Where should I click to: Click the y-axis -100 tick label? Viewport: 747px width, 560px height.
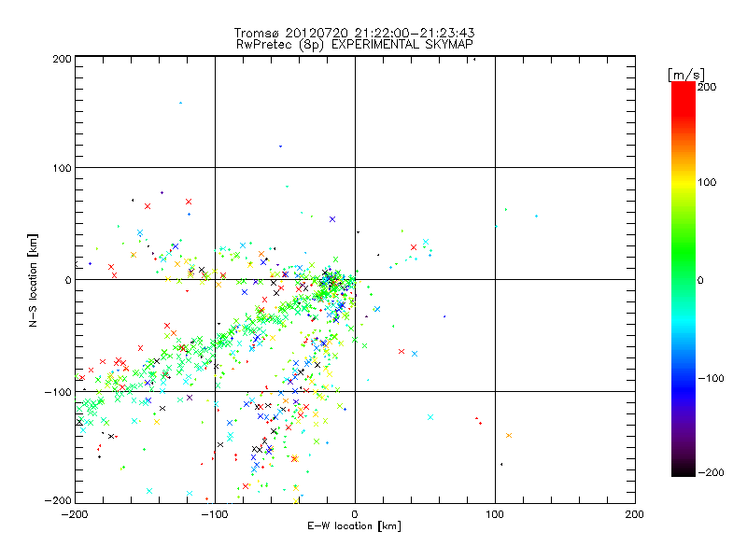pyautogui.click(x=60, y=392)
